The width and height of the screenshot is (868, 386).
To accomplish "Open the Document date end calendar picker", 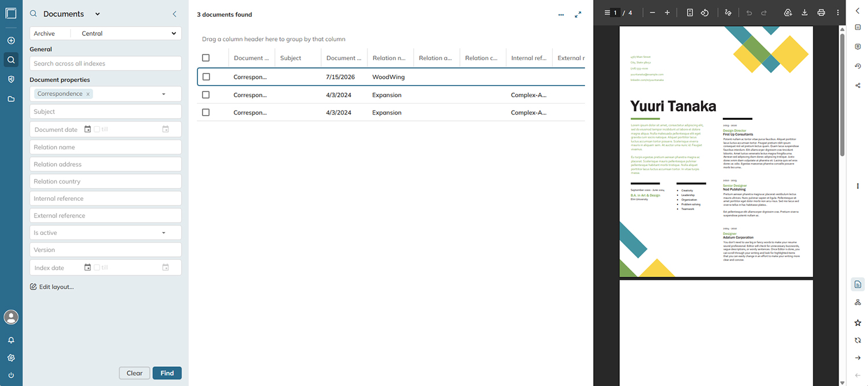I will (165, 129).
